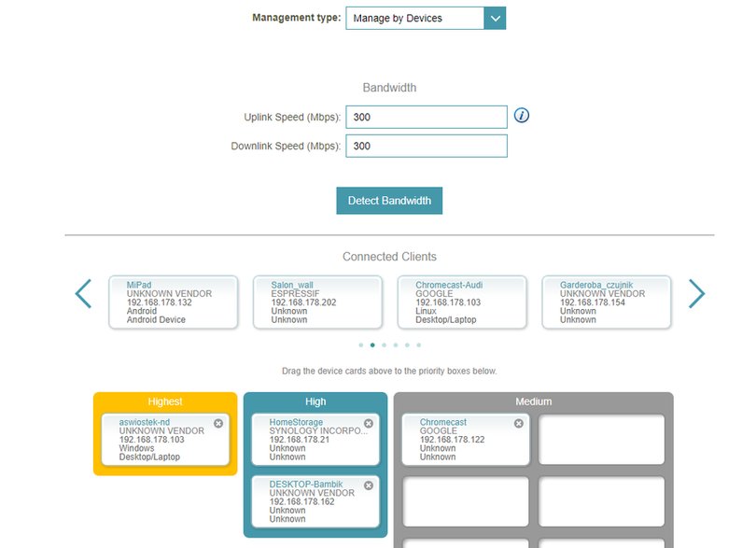This screenshot has height=548, width=756.
Task: Remove Chromecast from Medium priority
Action: tap(519, 423)
